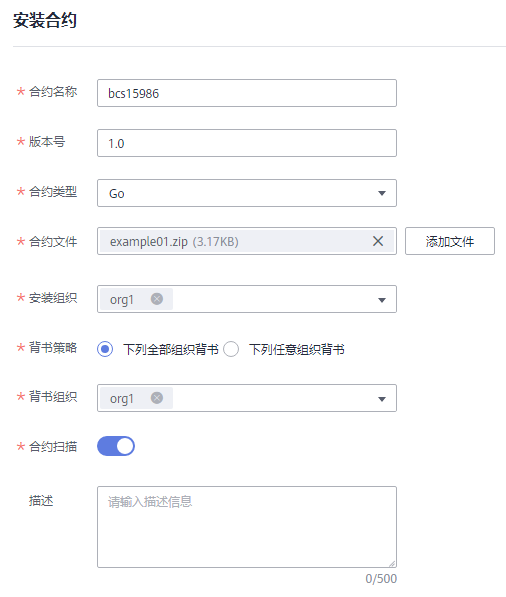Click dropdown arrow of 安装组织 field
Screen dimensions: 506x597
pos(381,300)
